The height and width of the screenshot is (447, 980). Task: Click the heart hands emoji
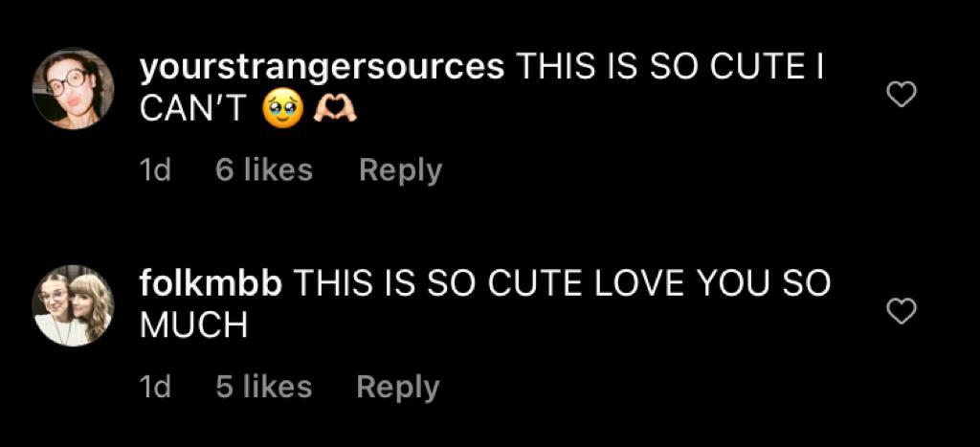[334, 111]
